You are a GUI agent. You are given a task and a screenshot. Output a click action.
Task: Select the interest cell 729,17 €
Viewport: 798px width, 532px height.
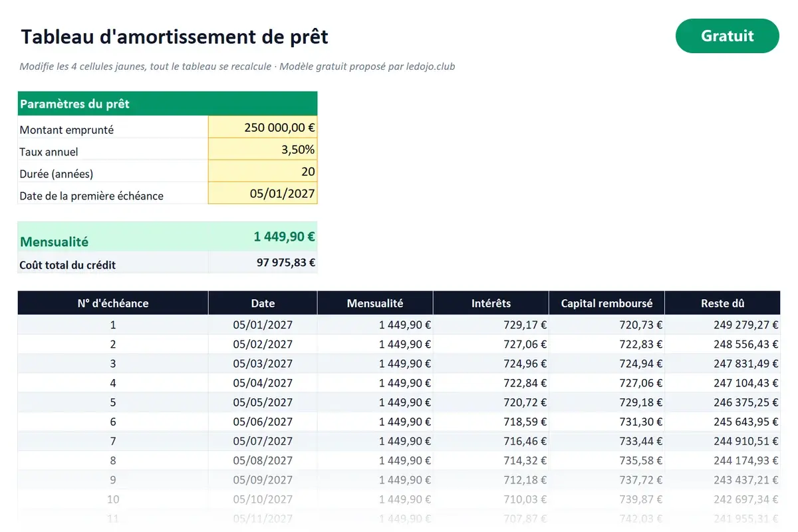[491, 325]
